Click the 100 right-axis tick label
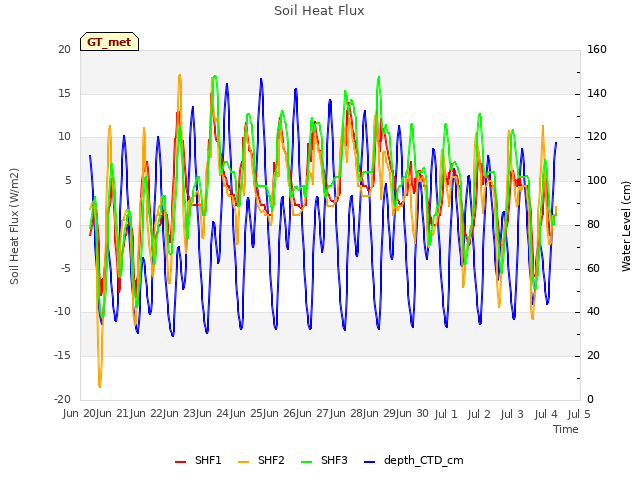The image size is (640, 480). point(597,180)
